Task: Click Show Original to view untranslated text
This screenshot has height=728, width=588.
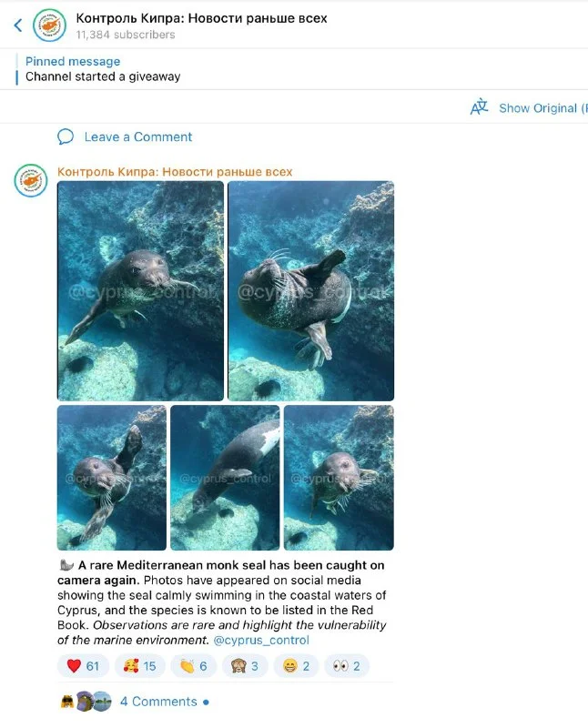Action: 542,108
